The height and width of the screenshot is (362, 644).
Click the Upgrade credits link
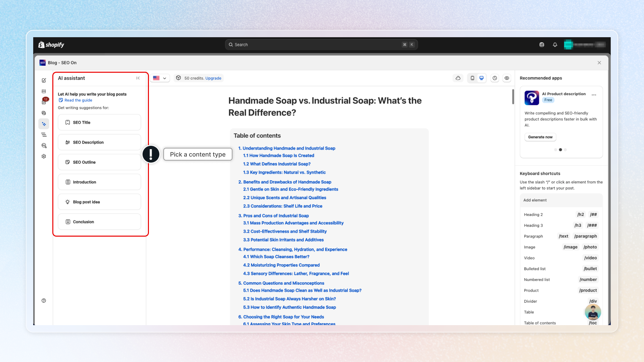(x=213, y=78)
